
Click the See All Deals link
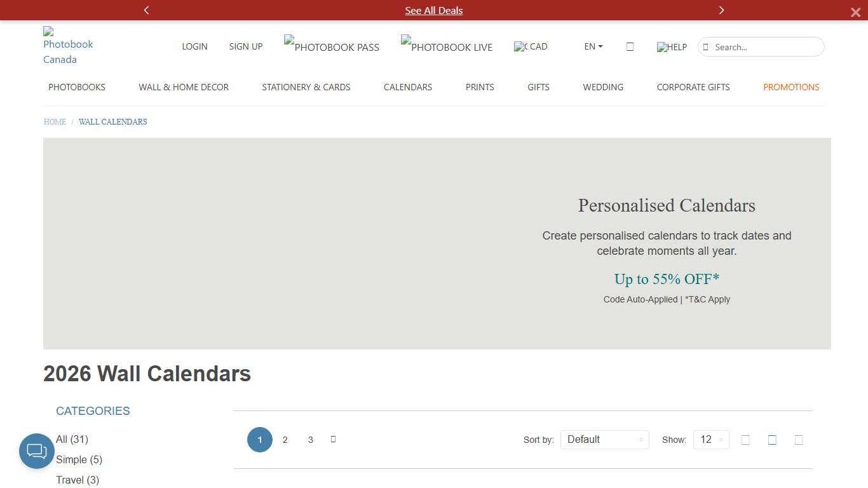pyautogui.click(x=433, y=10)
